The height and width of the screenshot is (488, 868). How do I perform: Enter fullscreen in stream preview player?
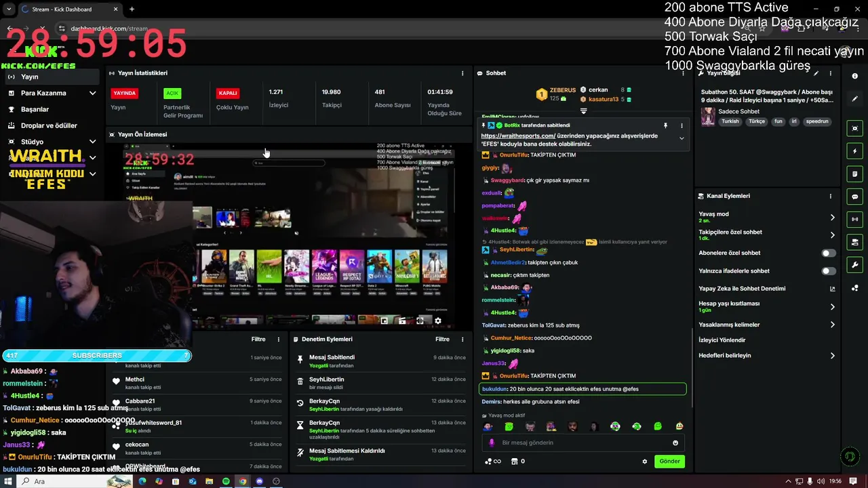(420, 321)
